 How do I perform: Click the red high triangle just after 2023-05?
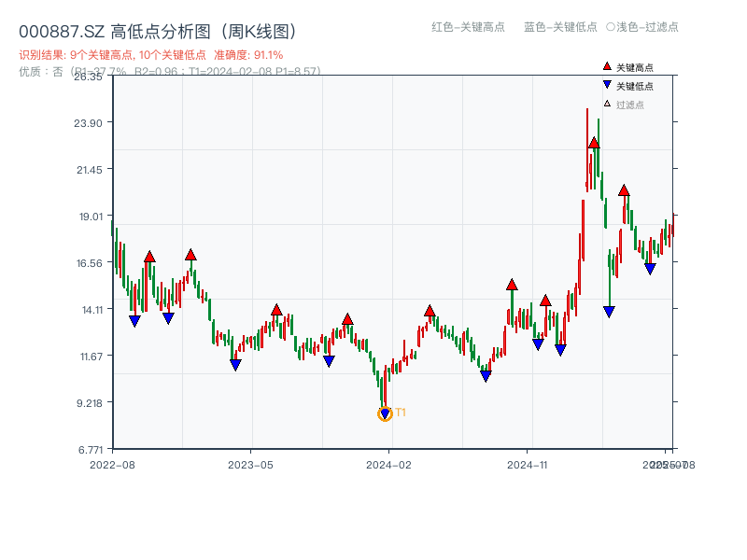(276, 311)
